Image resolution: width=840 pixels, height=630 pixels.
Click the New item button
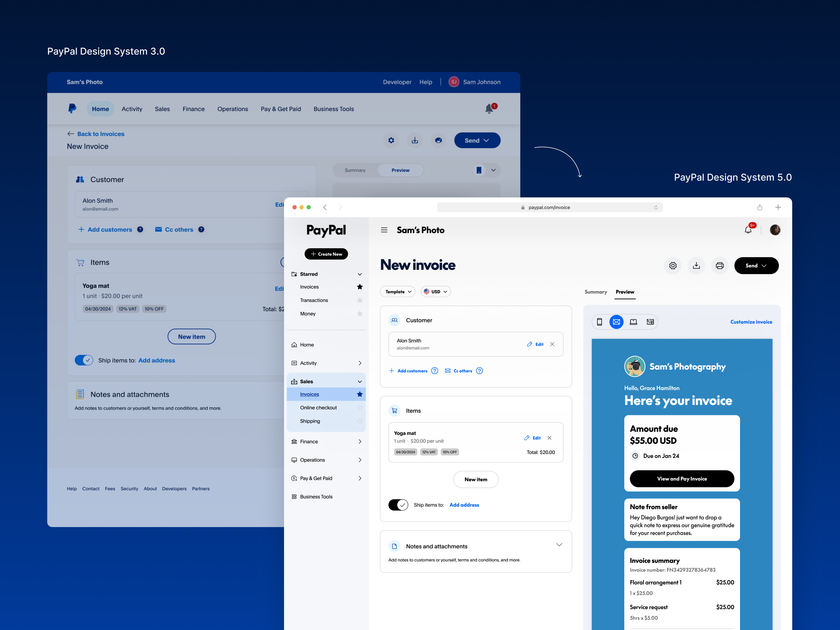(475, 479)
